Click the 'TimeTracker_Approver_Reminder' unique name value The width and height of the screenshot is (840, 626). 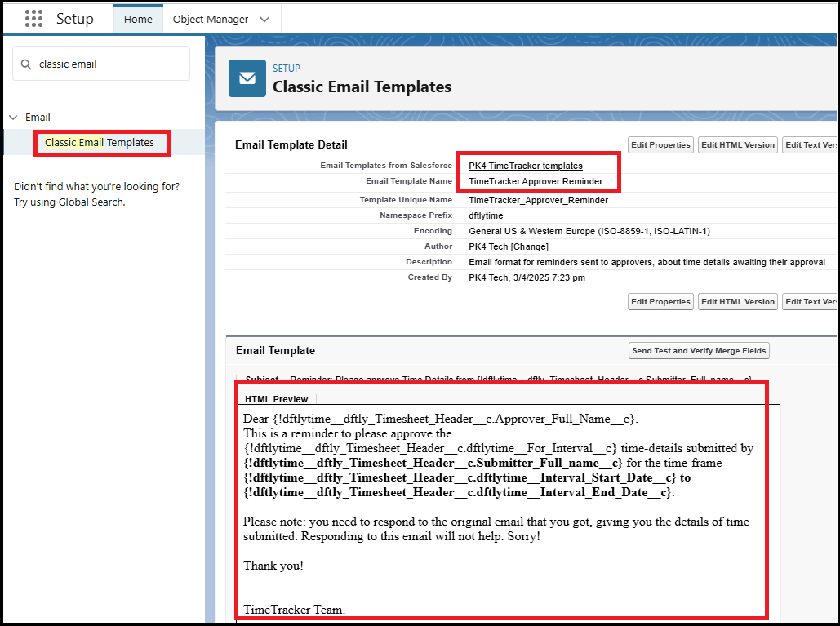tap(539, 200)
